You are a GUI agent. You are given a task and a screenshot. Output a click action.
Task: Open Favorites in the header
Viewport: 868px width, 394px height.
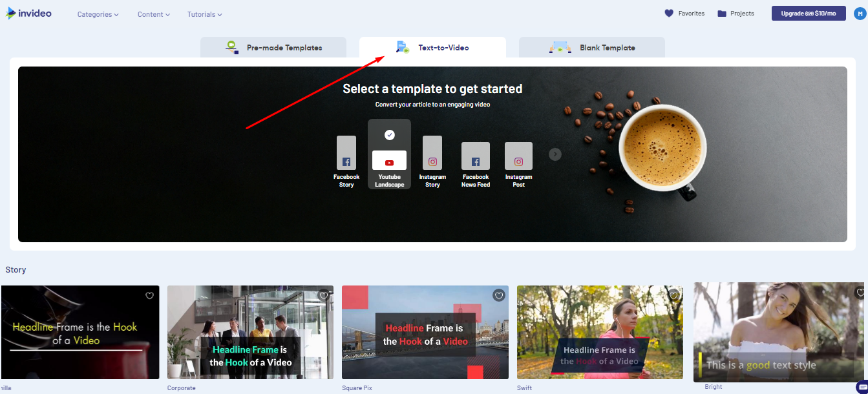coord(685,14)
